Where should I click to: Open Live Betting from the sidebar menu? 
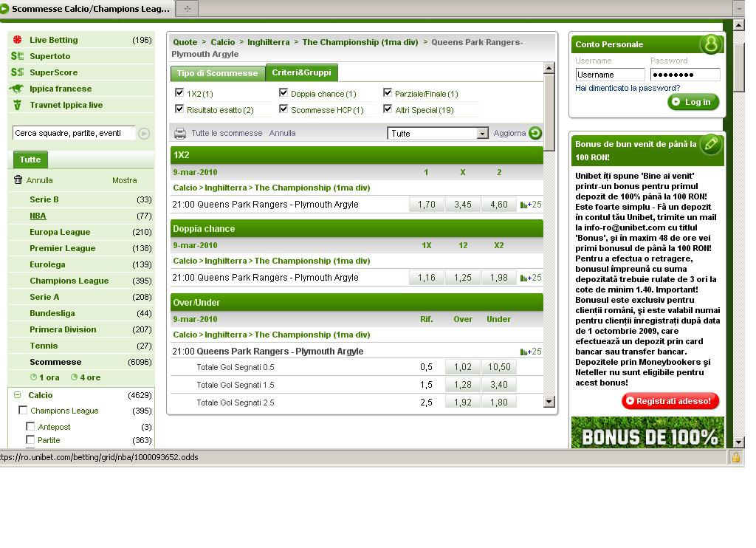coord(53,40)
